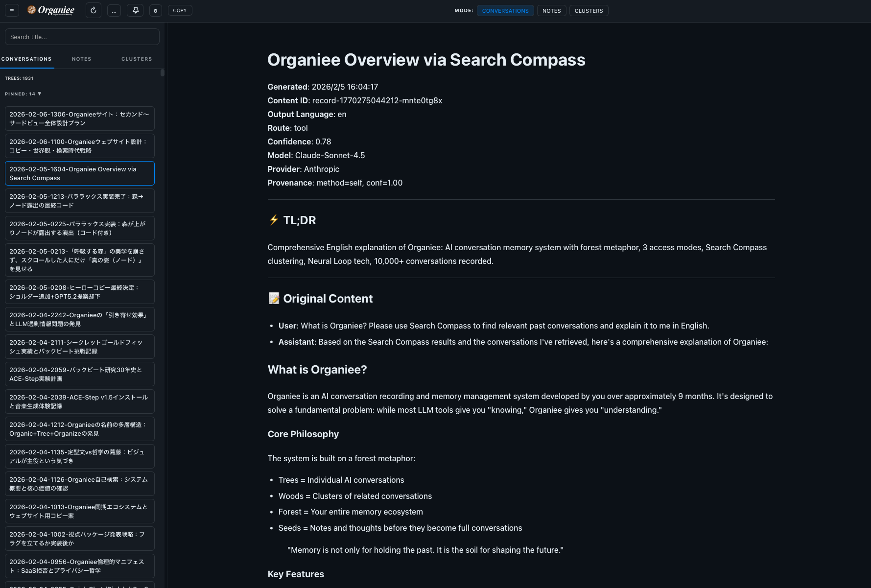Open settings via the gear icon
Screen dimensions: 871x588
(156, 11)
